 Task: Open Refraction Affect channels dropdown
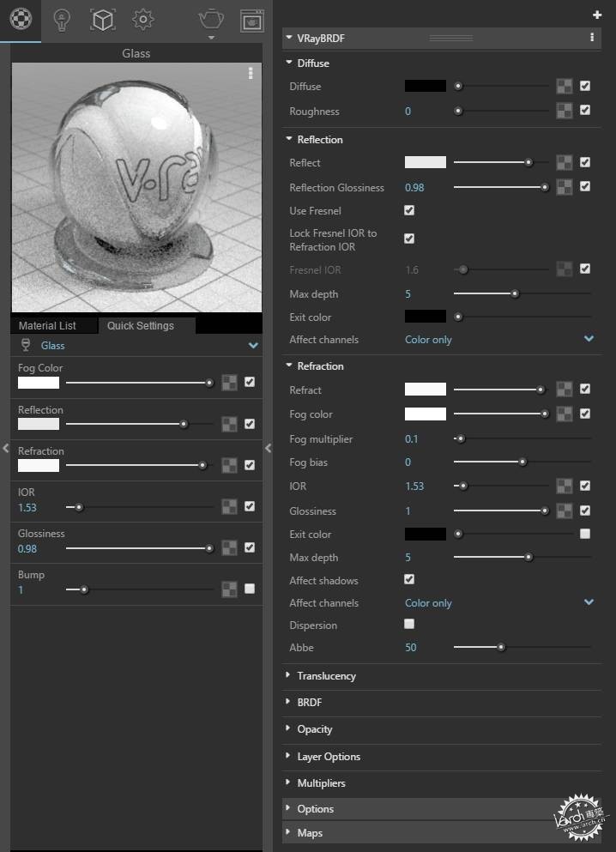[x=589, y=602]
